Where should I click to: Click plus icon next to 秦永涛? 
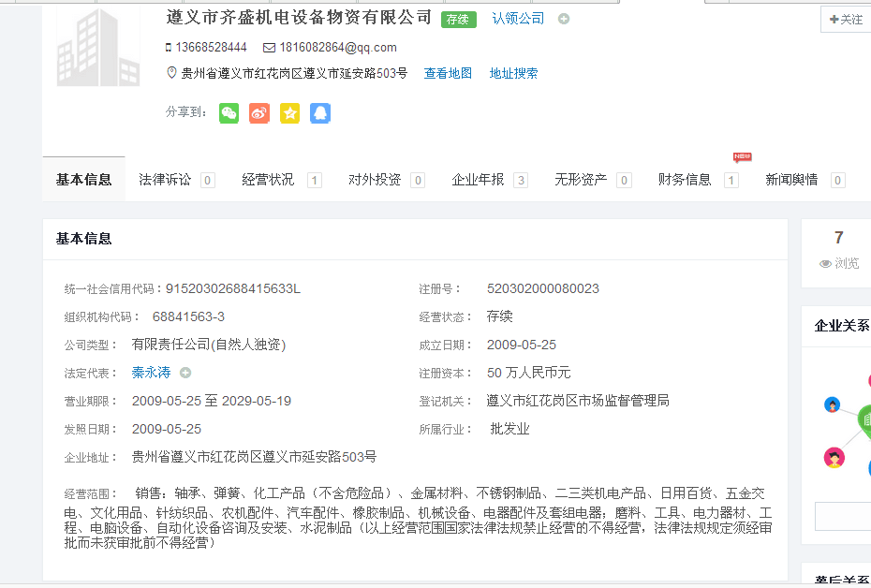[x=185, y=373]
